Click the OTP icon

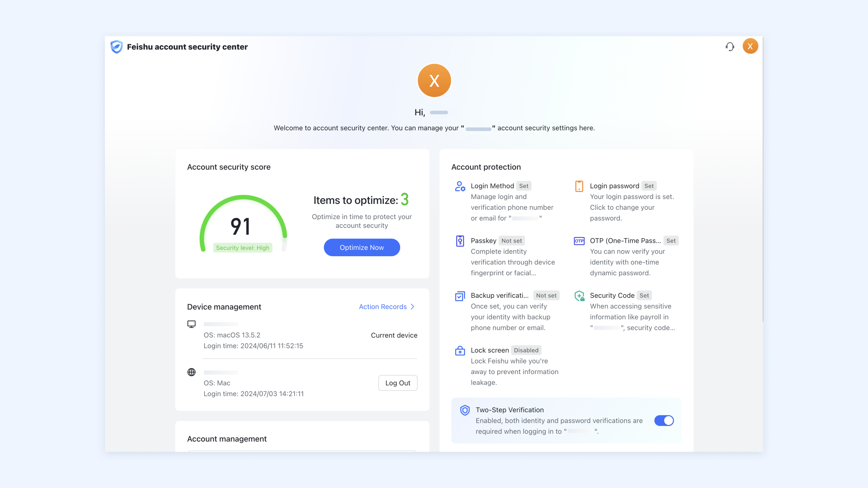(x=579, y=241)
